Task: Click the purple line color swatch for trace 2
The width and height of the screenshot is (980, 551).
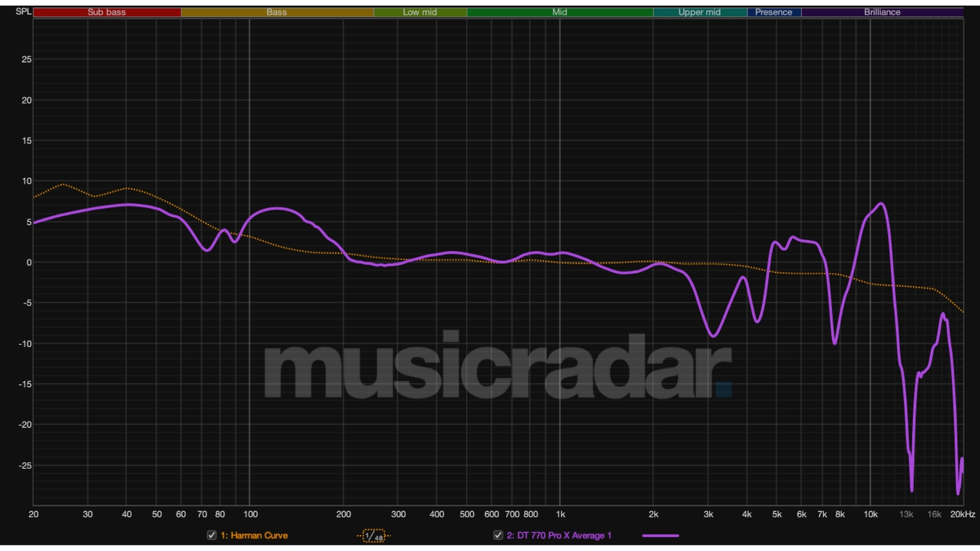Action: 661,536
